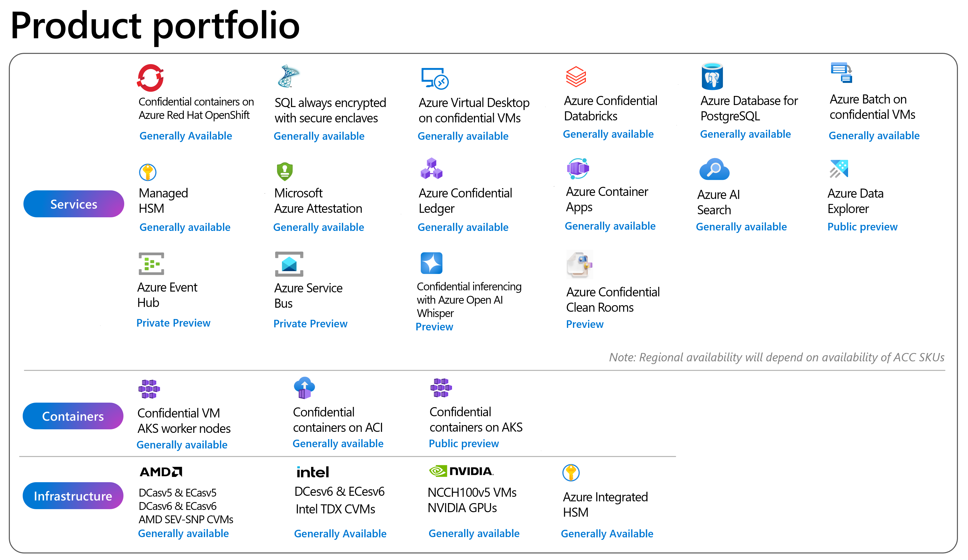Open the Azure Container Apps icon
The width and height of the screenshot is (968, 560).
[578, 168]
